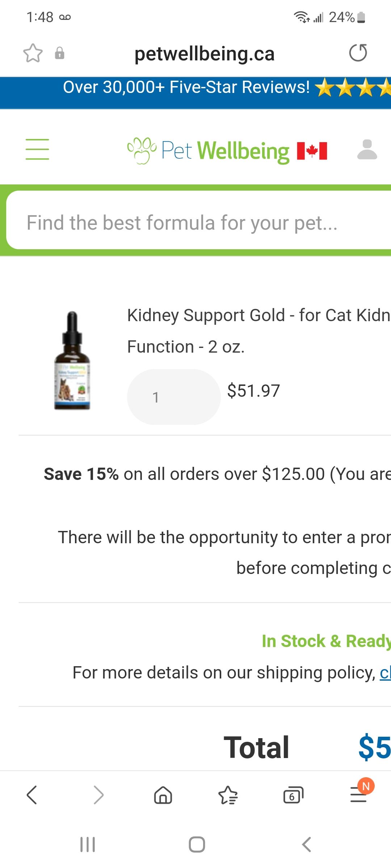Tap the petwellbeing.ca address bar
The image size is (391, 868).
[x=204, y=54]
